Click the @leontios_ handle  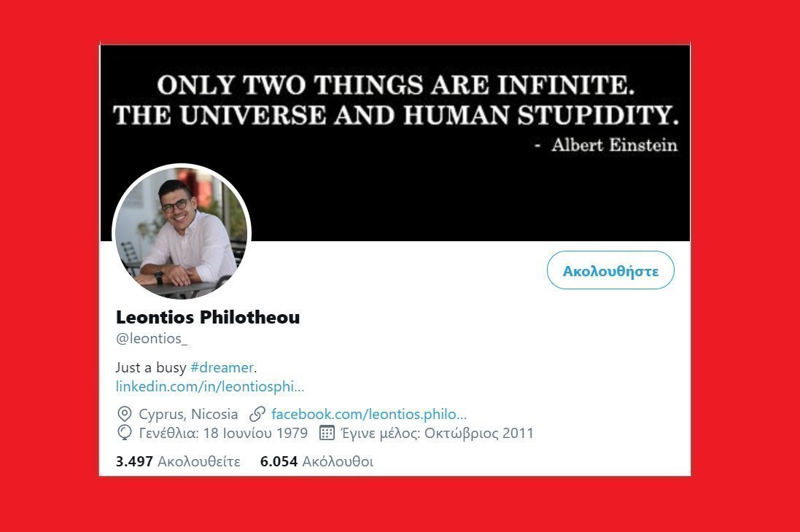point(152,339)
